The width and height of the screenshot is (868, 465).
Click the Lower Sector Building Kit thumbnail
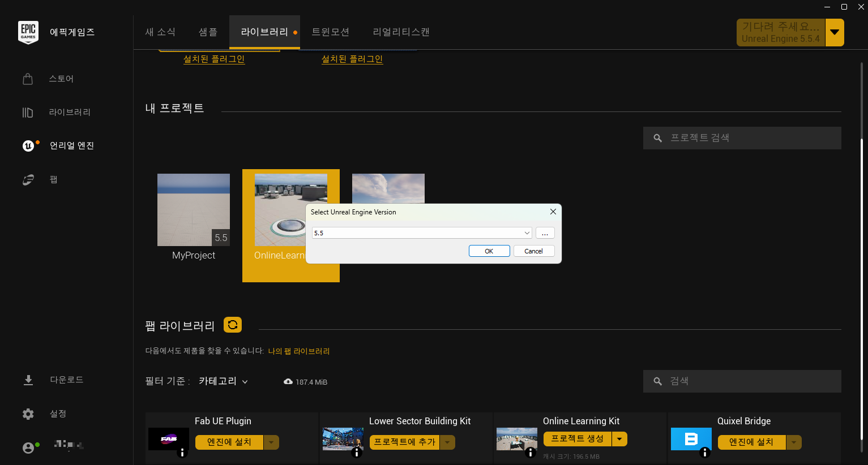coord(343,439)
